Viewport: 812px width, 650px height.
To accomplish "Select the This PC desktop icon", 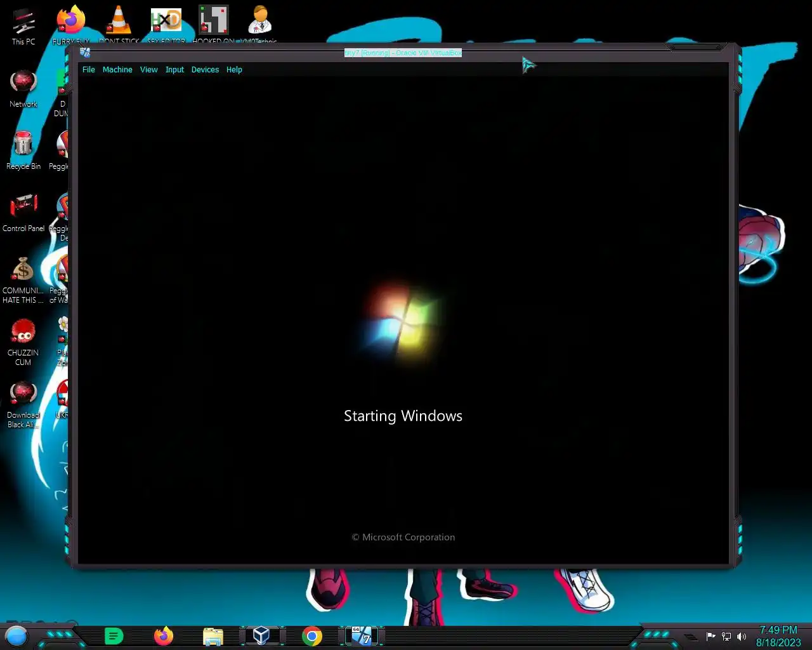I will pyautogui.click(x=23, y=26).
